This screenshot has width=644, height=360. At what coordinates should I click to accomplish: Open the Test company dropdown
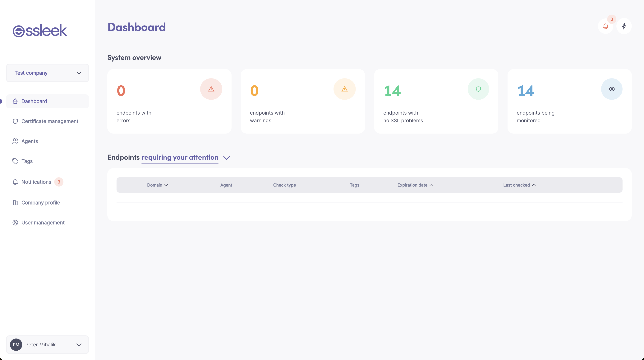pos(48,73)
